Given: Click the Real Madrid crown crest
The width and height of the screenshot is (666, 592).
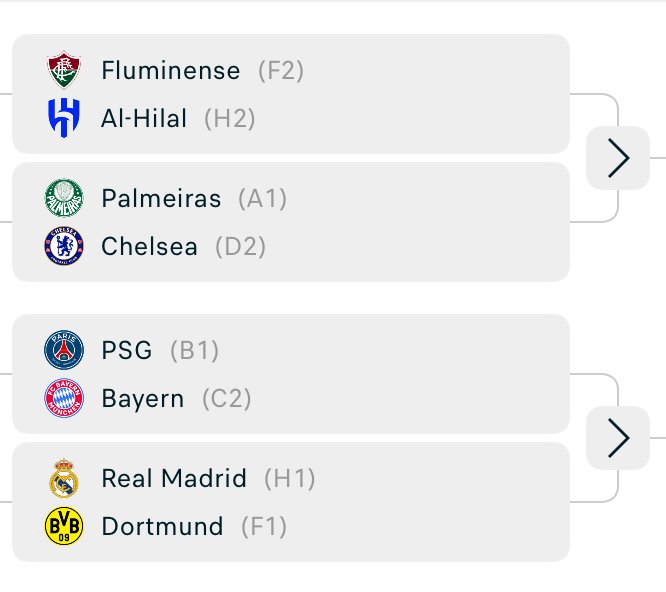Looking at the screenshot, I should pos(64,478).
